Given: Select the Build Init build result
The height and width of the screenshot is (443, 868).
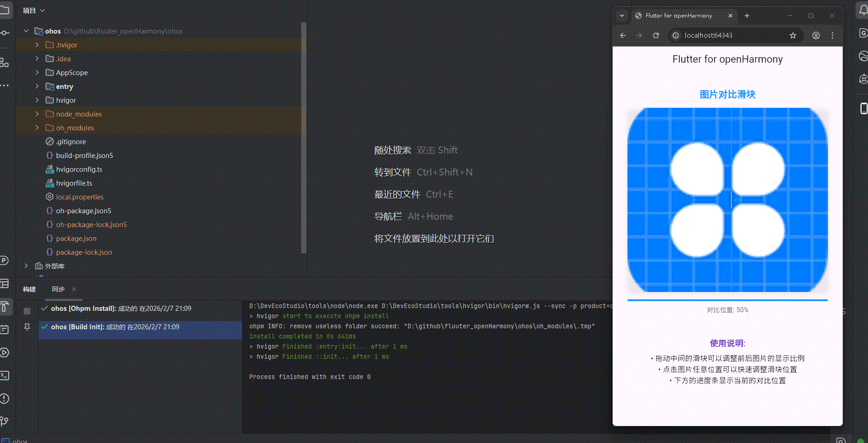Looking at the screenshot, I should 140,327.
